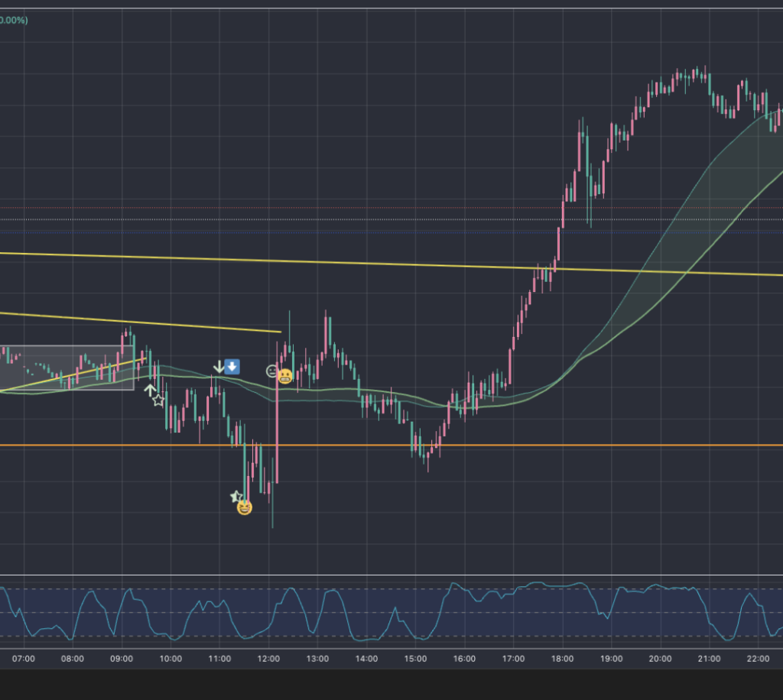Screen dimensions: 783x700
Task: Select the outlined neutral face emoji
Action: pos(271,371)
